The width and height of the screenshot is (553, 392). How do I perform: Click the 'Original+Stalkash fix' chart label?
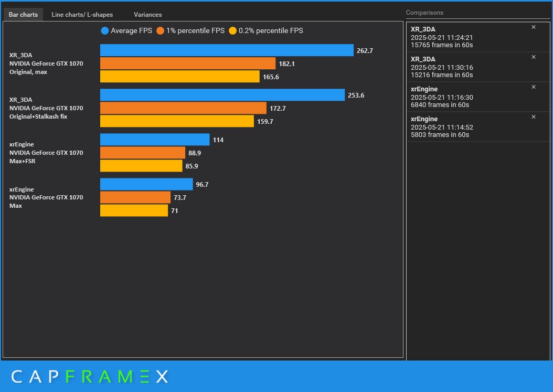[x=38, y=116]
